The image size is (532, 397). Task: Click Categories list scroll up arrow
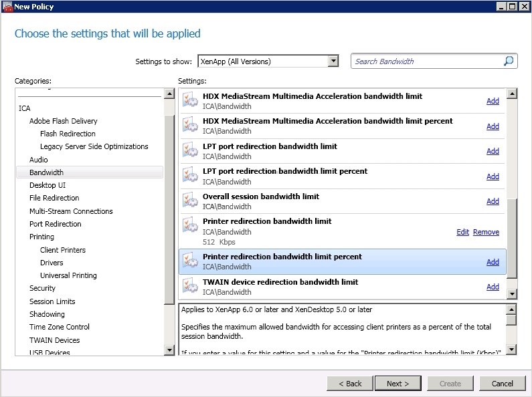coord(169,94)
